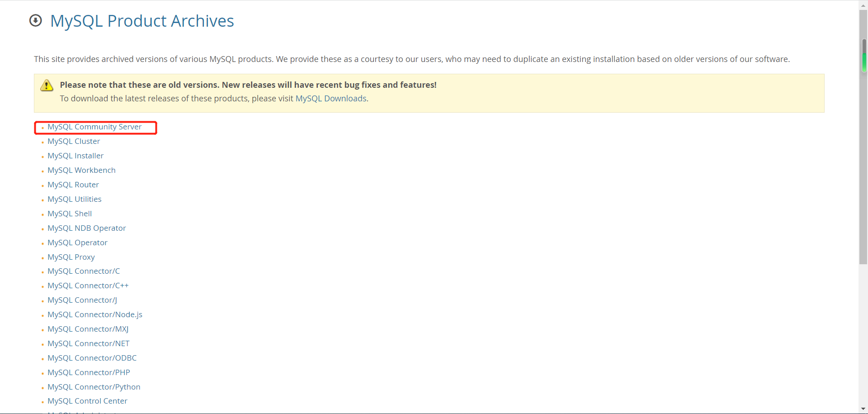Select the MySQL Utilities link
Screen dimensions: 868x414
click(x=75, y=200)
